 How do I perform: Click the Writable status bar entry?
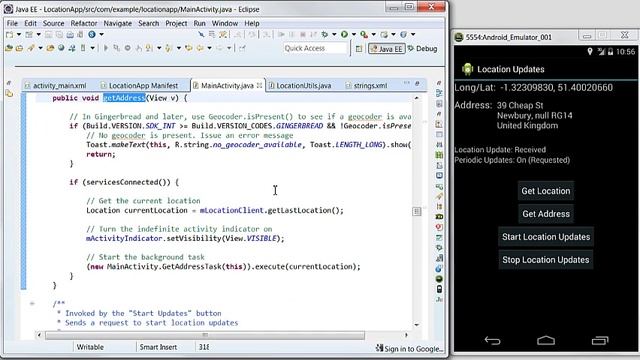pyautogui.click(x=90, y=347)
